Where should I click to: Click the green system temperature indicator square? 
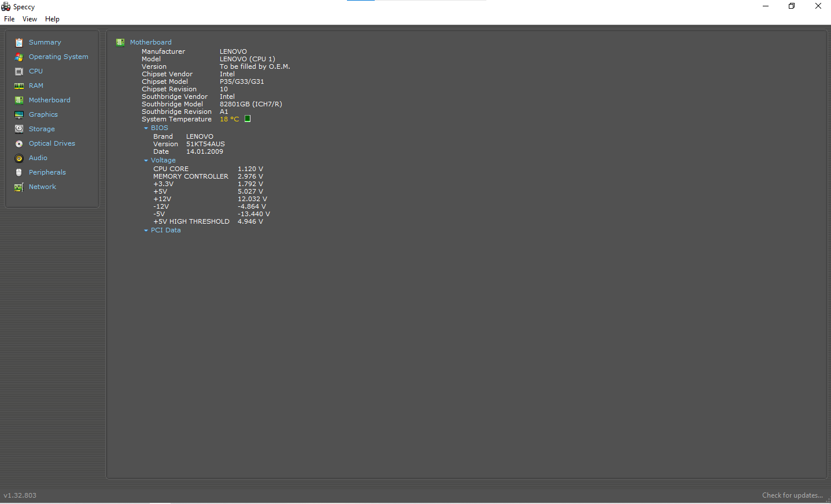[x=248, y=118]
